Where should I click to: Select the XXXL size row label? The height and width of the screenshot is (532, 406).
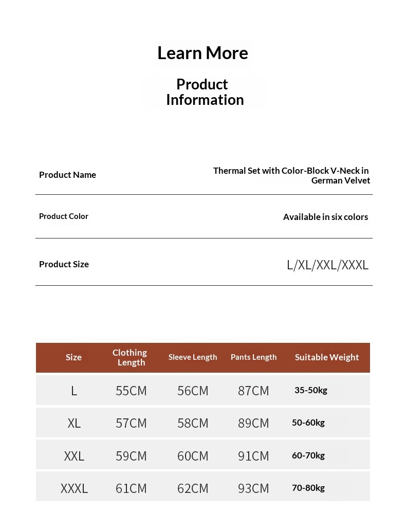point(74,489)
